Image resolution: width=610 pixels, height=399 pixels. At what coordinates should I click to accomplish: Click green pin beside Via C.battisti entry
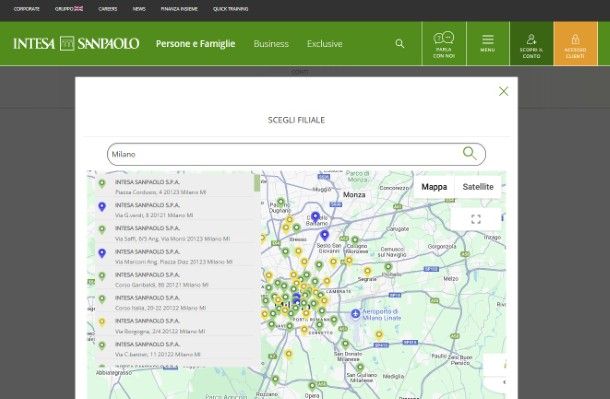click(x=102, y=345)
